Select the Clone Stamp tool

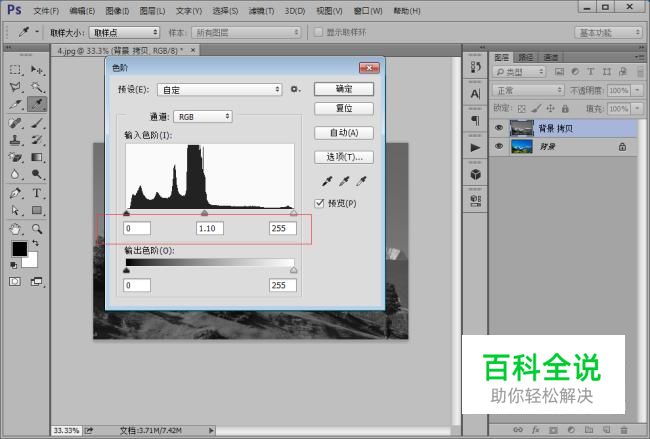[15, 140]
